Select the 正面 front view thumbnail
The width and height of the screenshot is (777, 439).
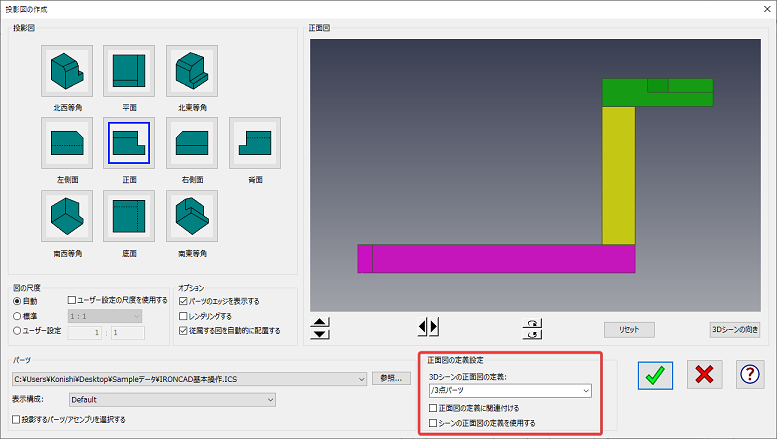[129, 143]
